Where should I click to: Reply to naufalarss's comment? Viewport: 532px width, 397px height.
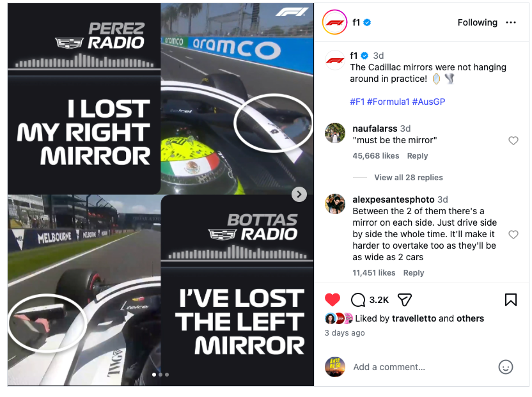click(x=418, y=156)
